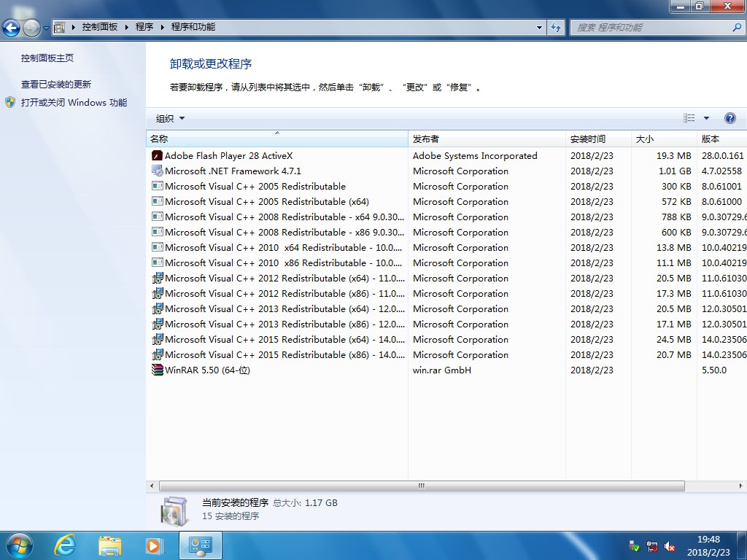Click icon of Visual C++ 2013 Redistributable (x86)

pos(158,324)
